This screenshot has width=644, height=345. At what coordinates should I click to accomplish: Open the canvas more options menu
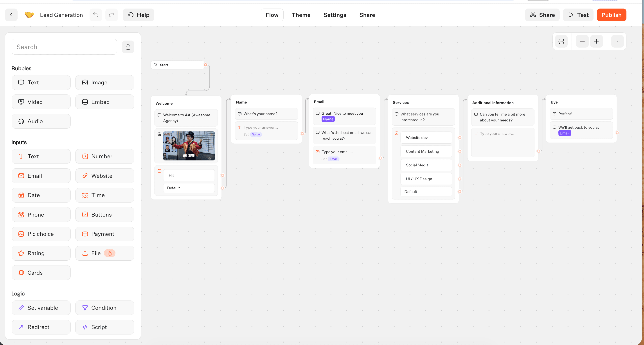(x=617, y=41)
